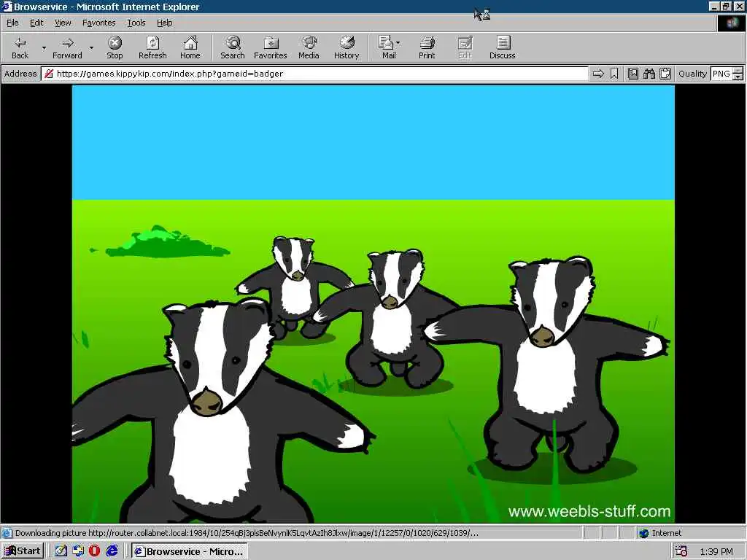Click www.weebls-stuff.com text in animation
Screen dimensions: 747x560
tap(589, 511)
